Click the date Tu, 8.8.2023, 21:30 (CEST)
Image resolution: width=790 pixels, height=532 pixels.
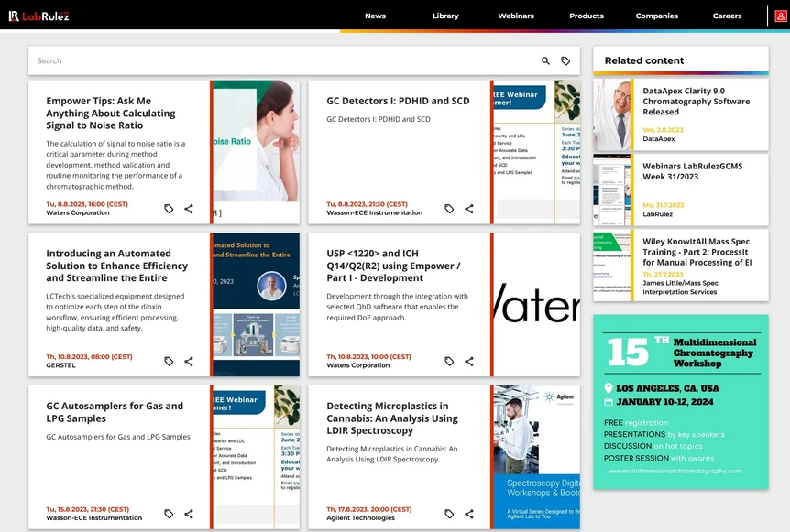pyautogui.click(x=367, y=204)
